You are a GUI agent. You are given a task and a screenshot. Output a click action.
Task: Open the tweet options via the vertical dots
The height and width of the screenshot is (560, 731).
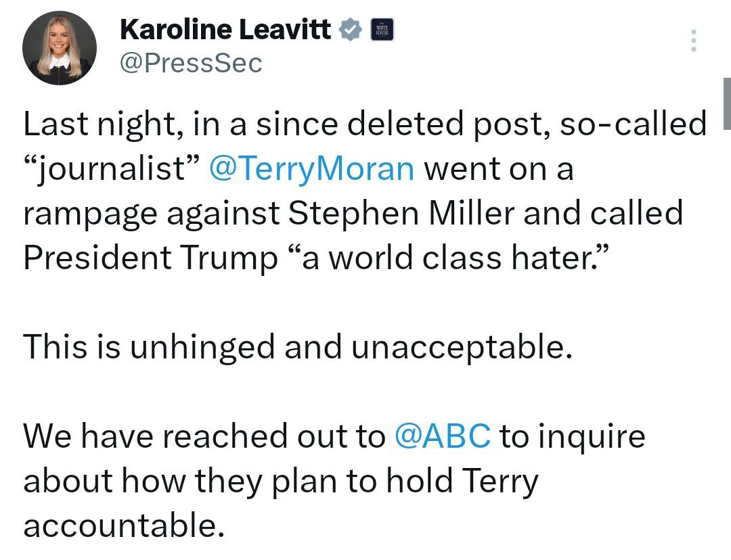click(693, 41)
